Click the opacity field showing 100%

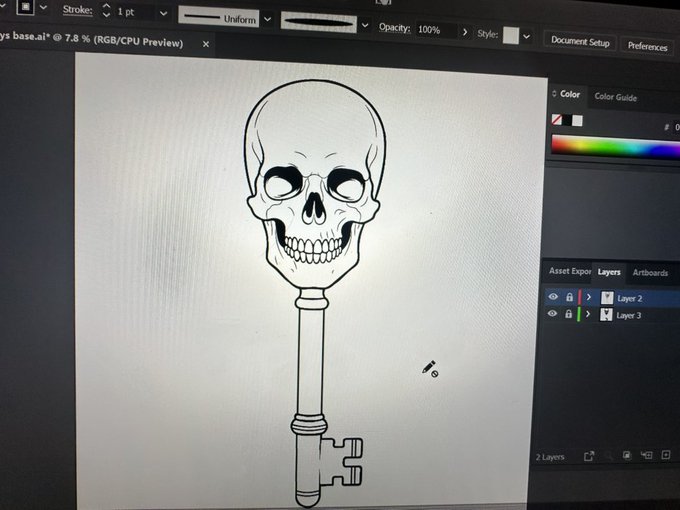(x=436, y=30)
